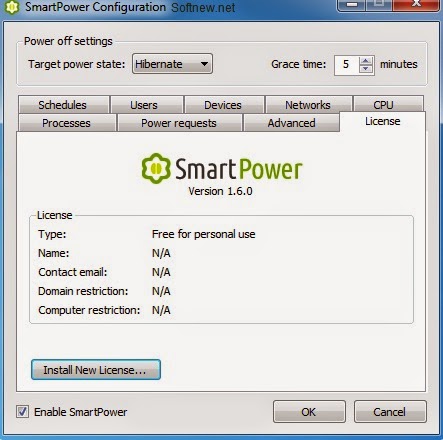Image resolution: width=443 pixels, height=440 pixels.
Task: Select the License tab
Action: click(x=383, y=121)
